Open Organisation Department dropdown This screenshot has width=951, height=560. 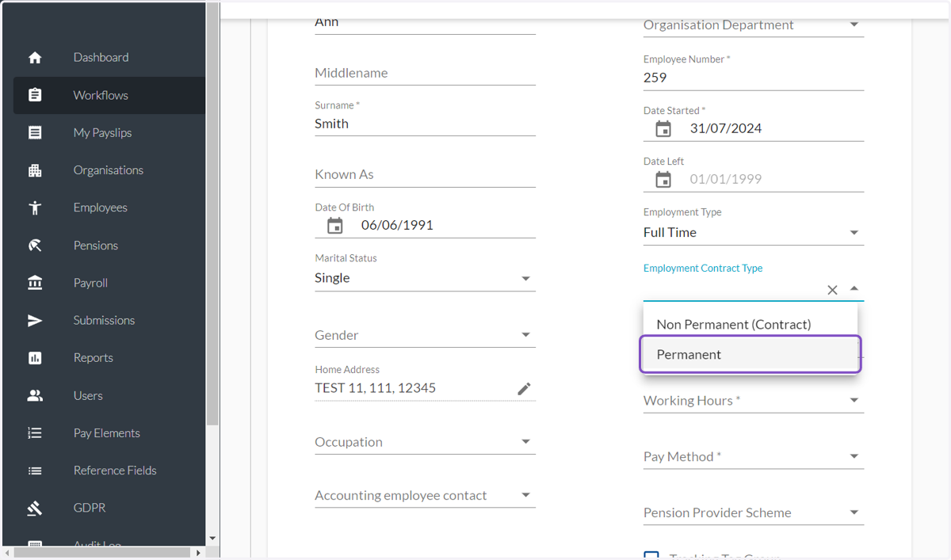point(854,25)
